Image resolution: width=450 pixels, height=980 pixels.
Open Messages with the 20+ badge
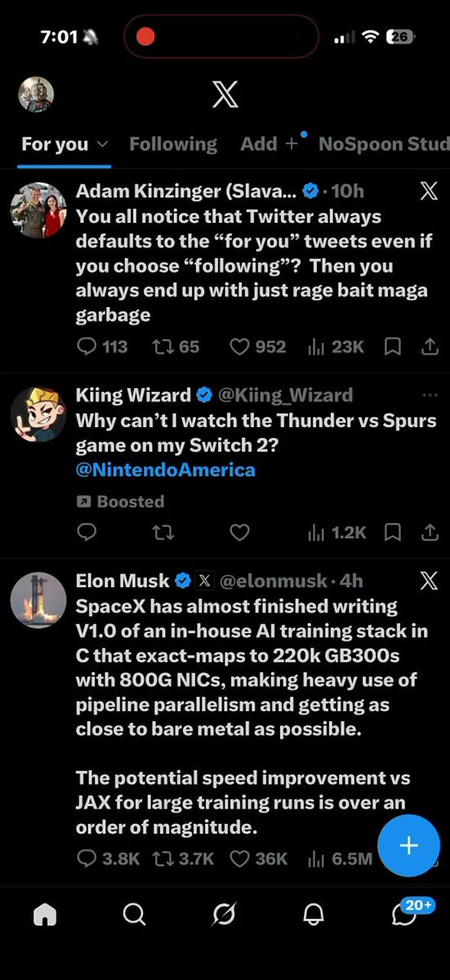[405, 913]
